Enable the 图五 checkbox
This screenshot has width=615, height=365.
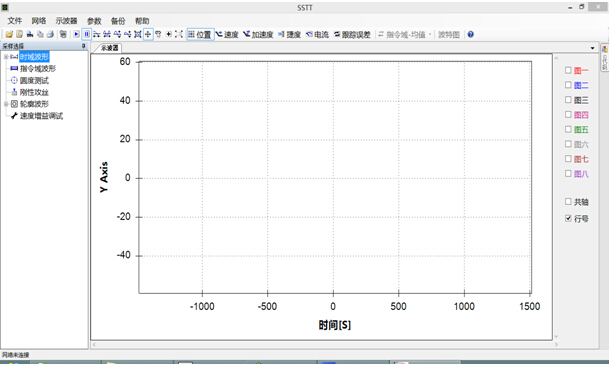coord(568,129)
